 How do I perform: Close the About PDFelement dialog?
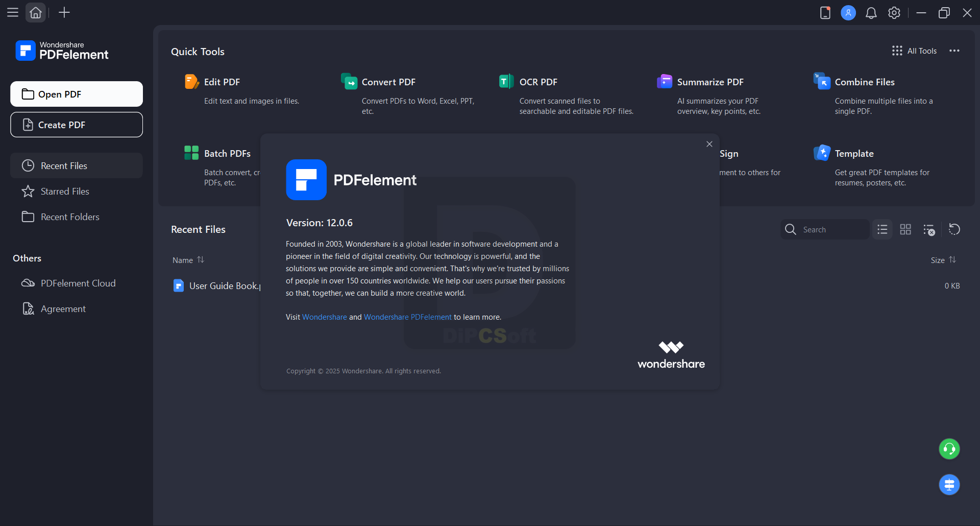tap(709, 144)
